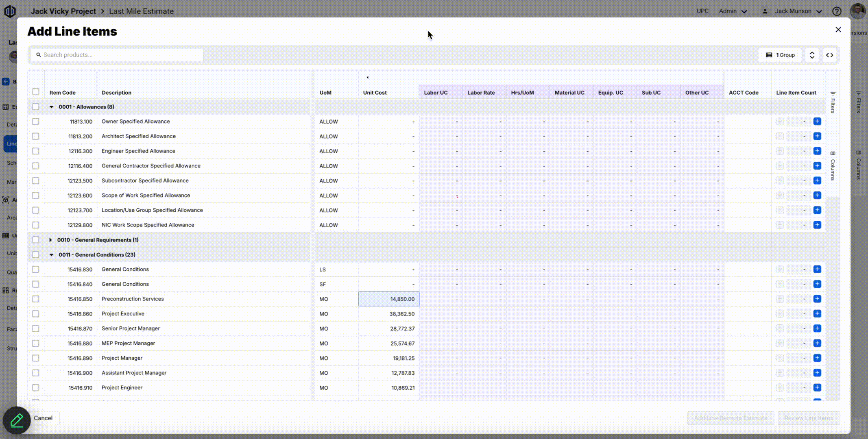
Task: Click the 1 Group grouping button
Action: pyautogui.click(x=780, y=55)
